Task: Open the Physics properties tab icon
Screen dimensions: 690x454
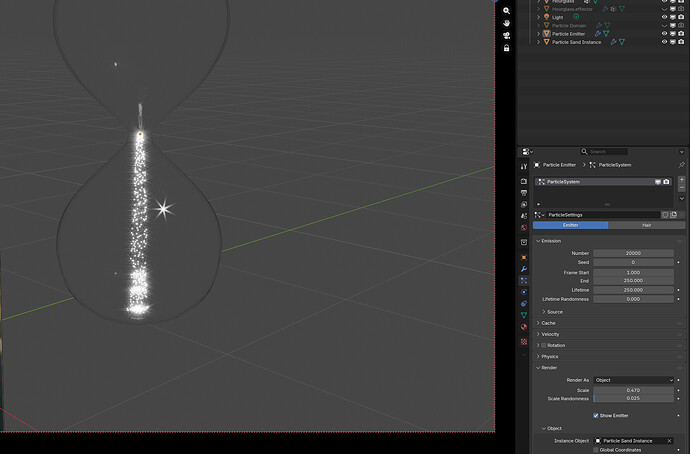Action: tap(524, 292)
